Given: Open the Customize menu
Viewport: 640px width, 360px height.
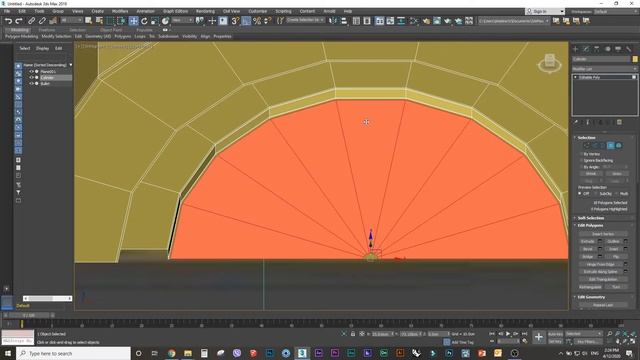Looking at the screenshot, I should (258, 11).
